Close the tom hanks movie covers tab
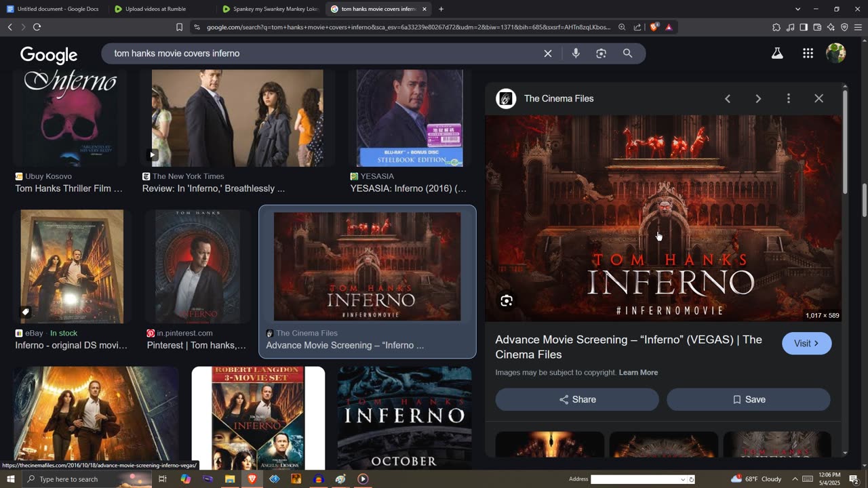 (425, 9)
